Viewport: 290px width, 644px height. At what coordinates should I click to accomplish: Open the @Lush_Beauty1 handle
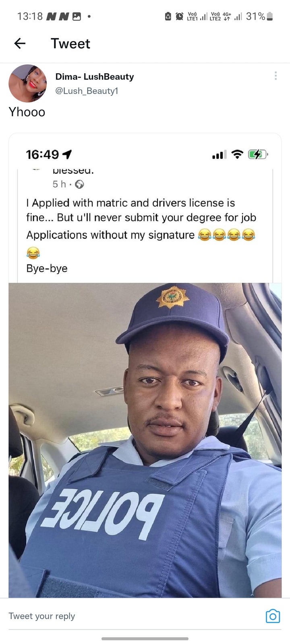coord(87,91)
